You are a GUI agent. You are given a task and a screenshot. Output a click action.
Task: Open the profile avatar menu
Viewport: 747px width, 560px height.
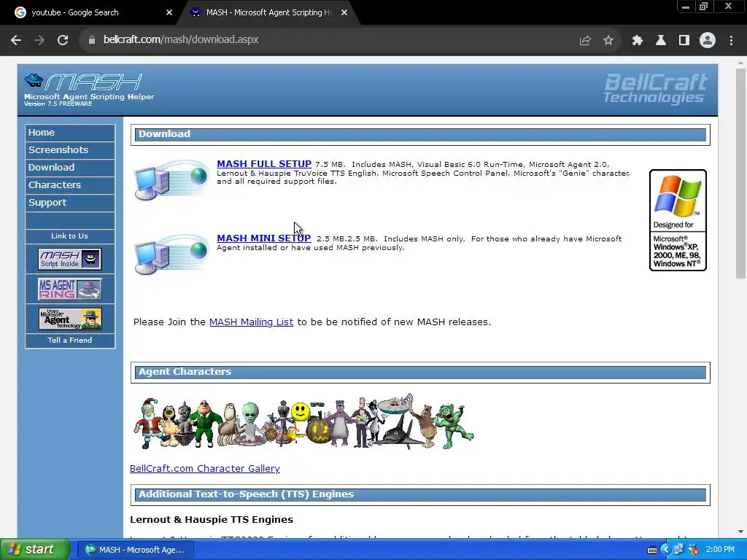pos(708,41)
